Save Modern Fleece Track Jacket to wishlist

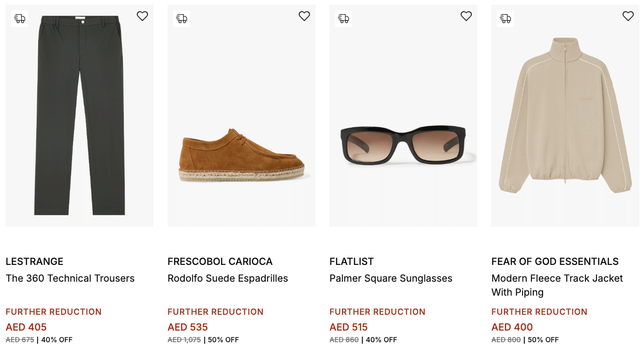point(628,16)
